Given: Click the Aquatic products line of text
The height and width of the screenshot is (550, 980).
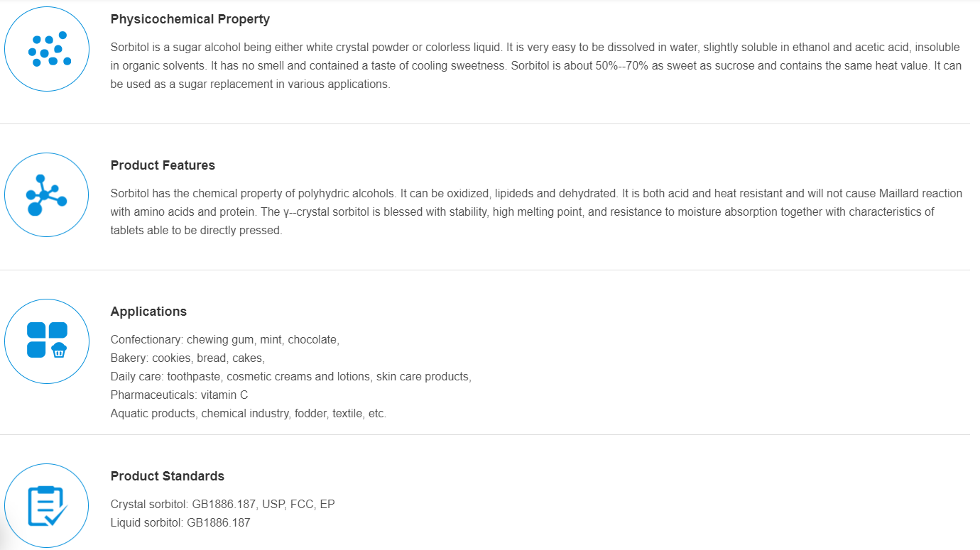Looking at the screenshot, I should point(248,414).
